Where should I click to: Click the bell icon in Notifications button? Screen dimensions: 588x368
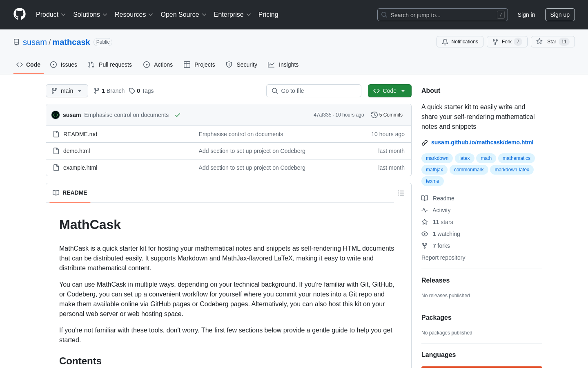point(445,42)
